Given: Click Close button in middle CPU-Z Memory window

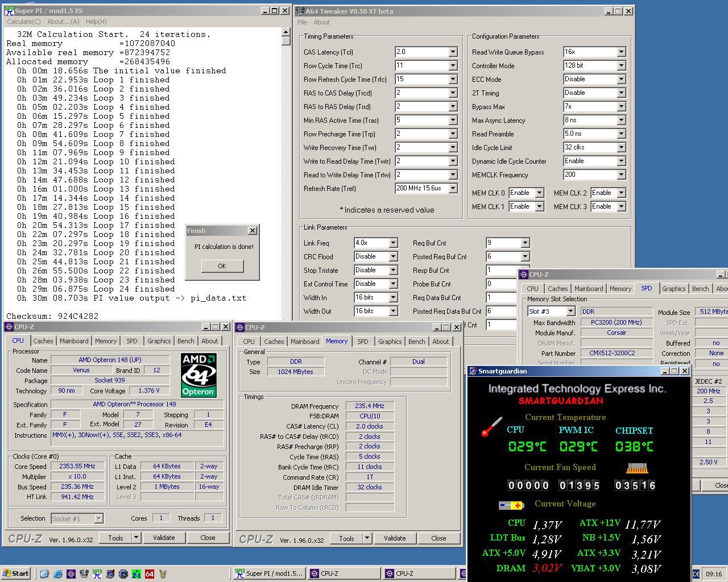Looking at the screenshot, I should click(439, 538).
